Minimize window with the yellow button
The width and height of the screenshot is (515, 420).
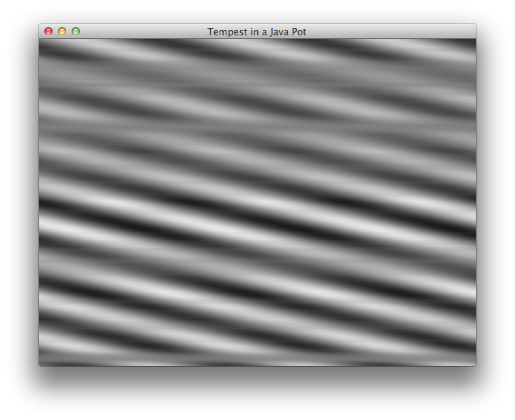[62, 31]
